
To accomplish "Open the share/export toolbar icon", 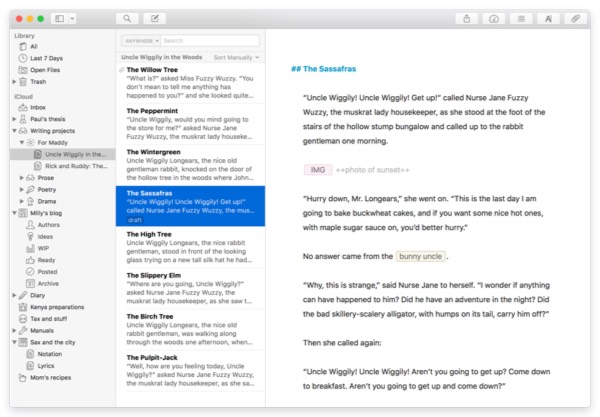I will click(467, 18).
